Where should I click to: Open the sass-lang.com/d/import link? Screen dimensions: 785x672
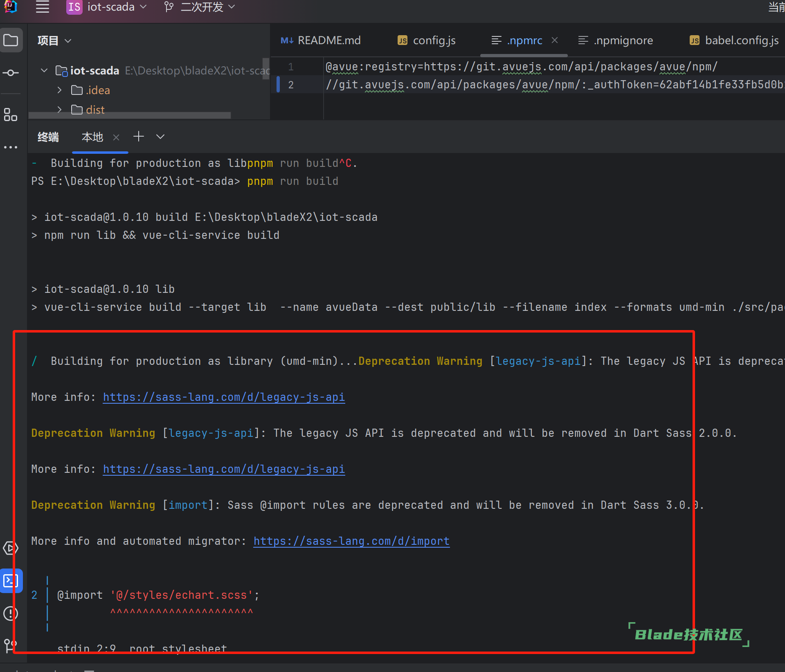351,541
